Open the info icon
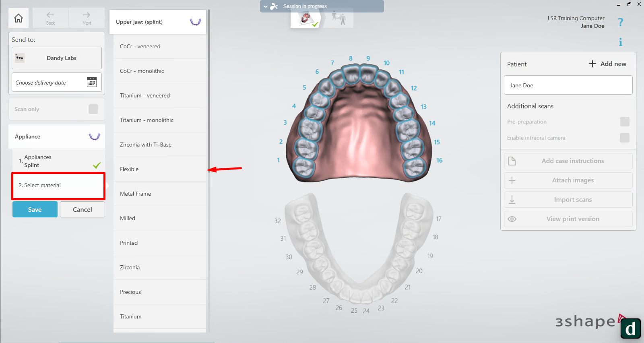Screen dimensions: 644x343 [620, 42]
